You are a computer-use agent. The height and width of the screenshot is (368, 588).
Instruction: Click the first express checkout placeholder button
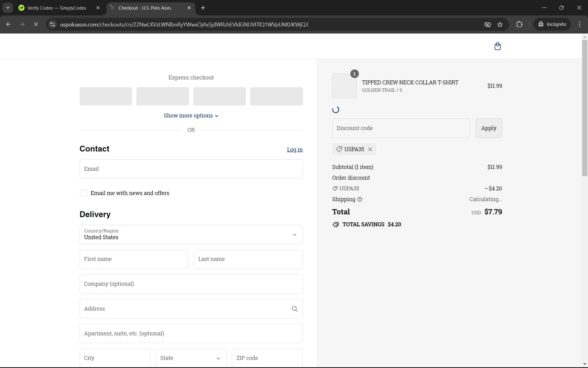(106, 97)
